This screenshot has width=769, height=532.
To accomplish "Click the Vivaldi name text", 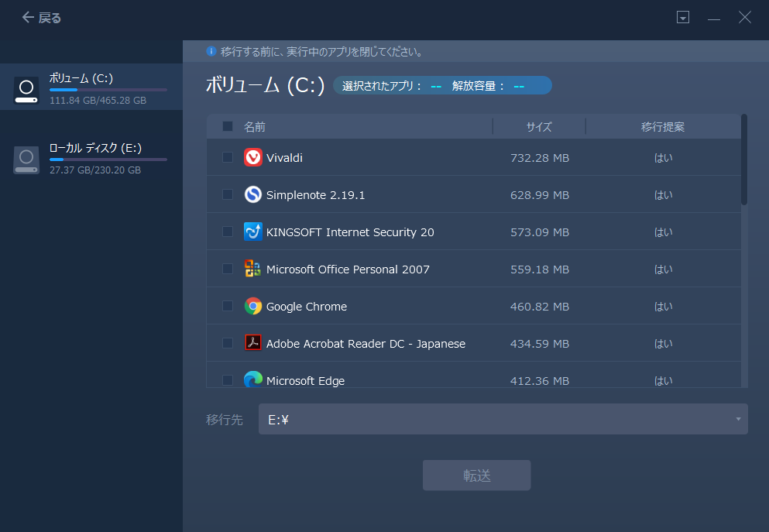I will 284,158.
